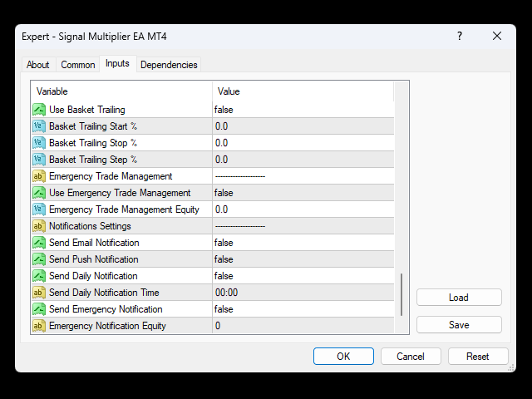The image size is (532, 399).
Task: Click the Basket Trailing Start % variable name
Action: [x=93, y=126]
